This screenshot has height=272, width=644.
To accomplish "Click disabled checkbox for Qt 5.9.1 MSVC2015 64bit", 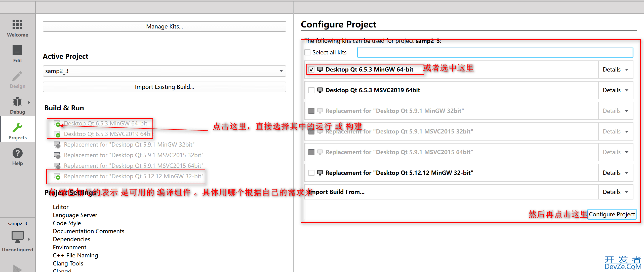I will pos(311,152).
